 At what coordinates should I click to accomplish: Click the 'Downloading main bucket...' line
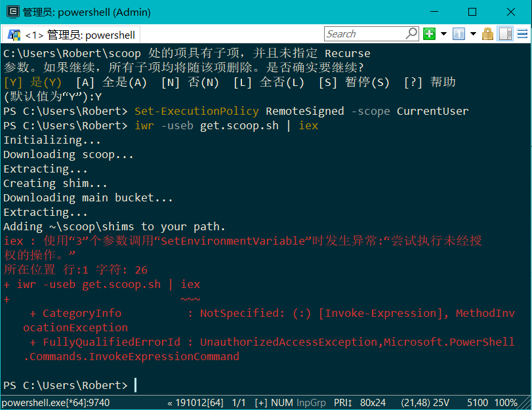click(88, 198)
